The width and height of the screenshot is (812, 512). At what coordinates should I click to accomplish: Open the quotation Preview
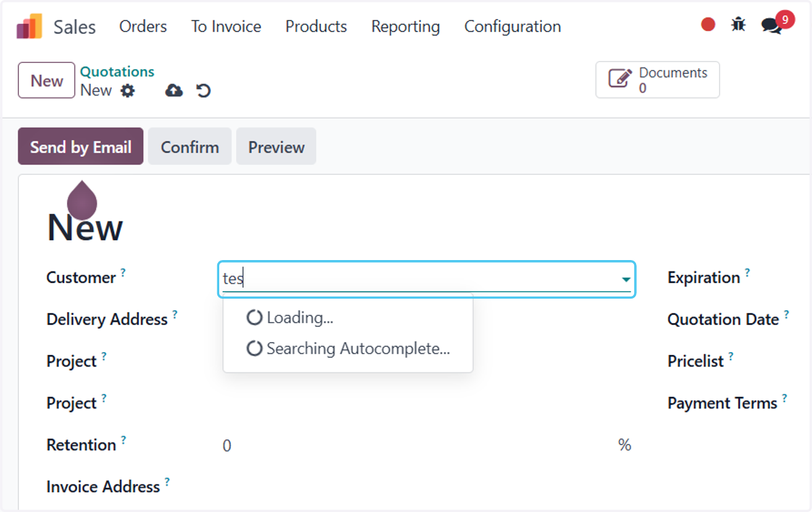276,146
